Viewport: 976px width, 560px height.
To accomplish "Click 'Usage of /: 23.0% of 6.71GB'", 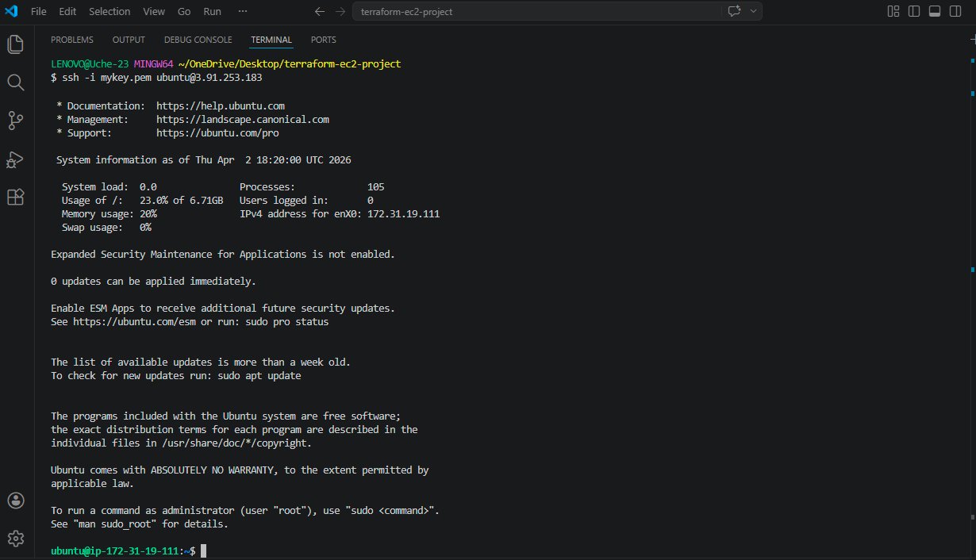I will point(143,201).
